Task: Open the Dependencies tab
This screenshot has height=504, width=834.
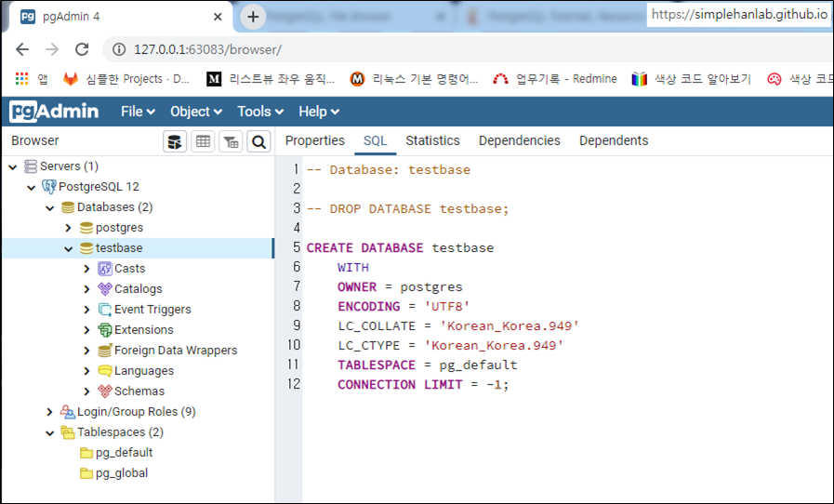Action: 519,141
